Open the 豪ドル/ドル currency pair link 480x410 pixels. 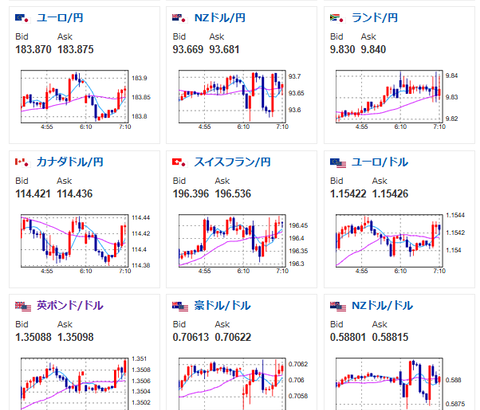coord(222,306)
